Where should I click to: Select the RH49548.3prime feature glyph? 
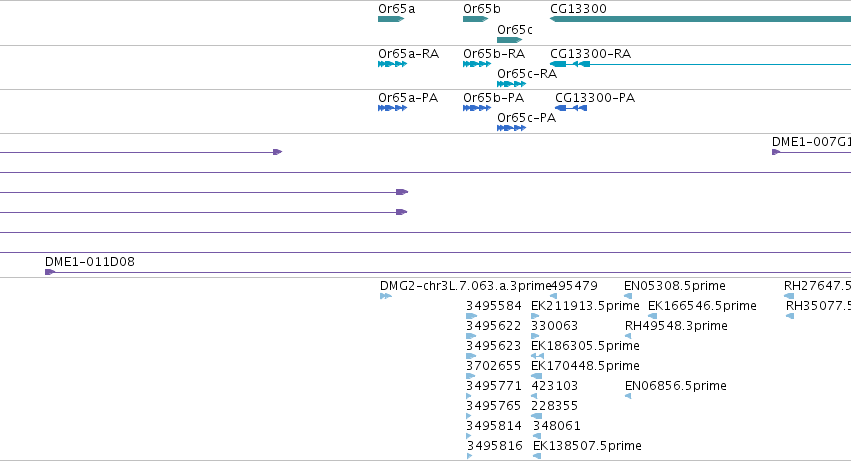[x=628, y=336]
